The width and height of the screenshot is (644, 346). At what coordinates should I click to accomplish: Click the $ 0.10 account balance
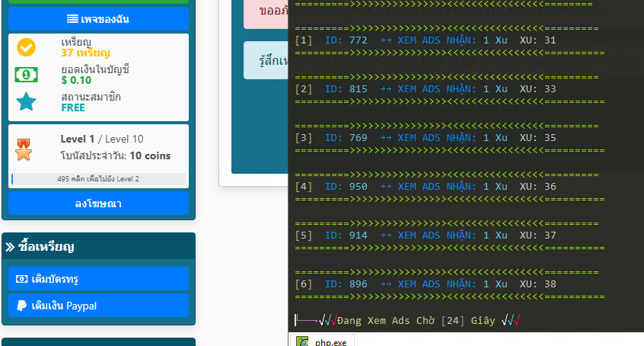[76, 80]
